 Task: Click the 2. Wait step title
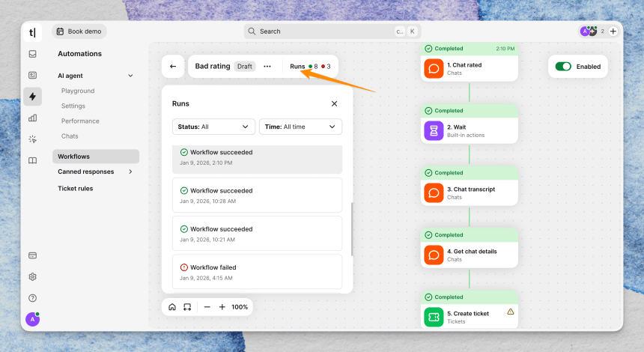[x=456, y=127]
